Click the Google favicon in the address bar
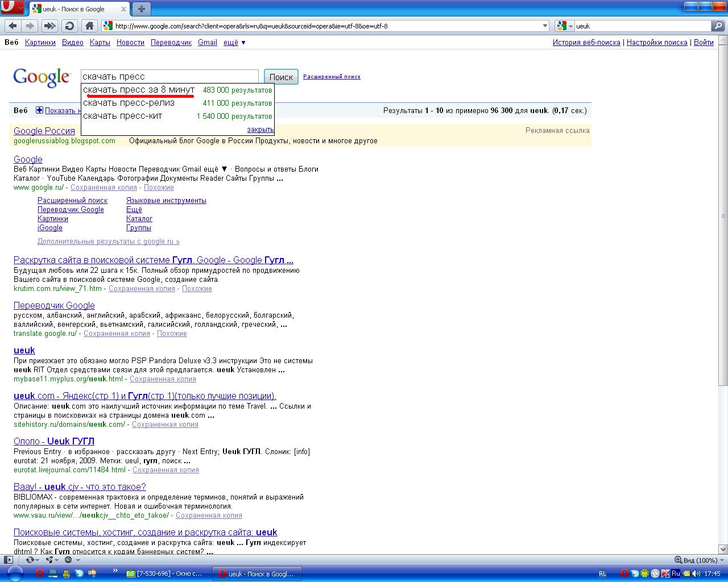The height and width of the screenshot is (582, 728). point(108,26)
